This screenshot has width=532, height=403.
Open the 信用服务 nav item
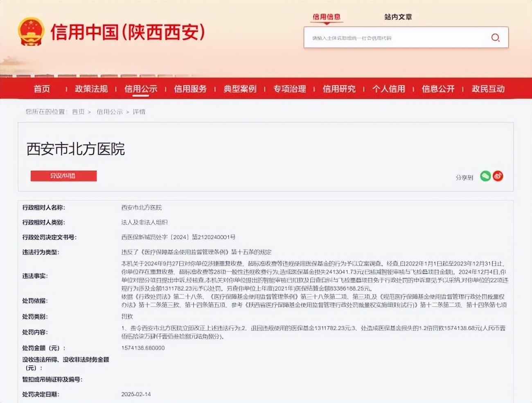(x=190, y=89)
